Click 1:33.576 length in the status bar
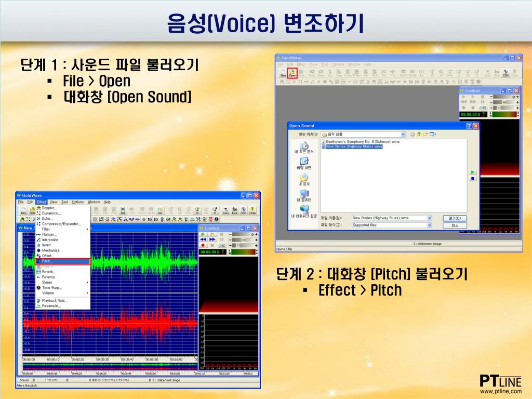Image resolution: width=532 pixels, height=399 pixels. click(50, 380)
